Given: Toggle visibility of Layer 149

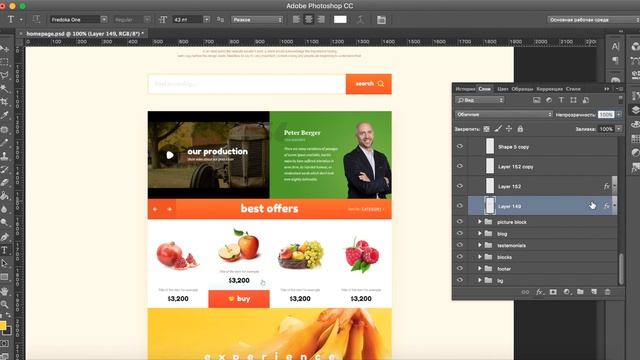Looking at the screenshot, I should click(x=460, y=206).
